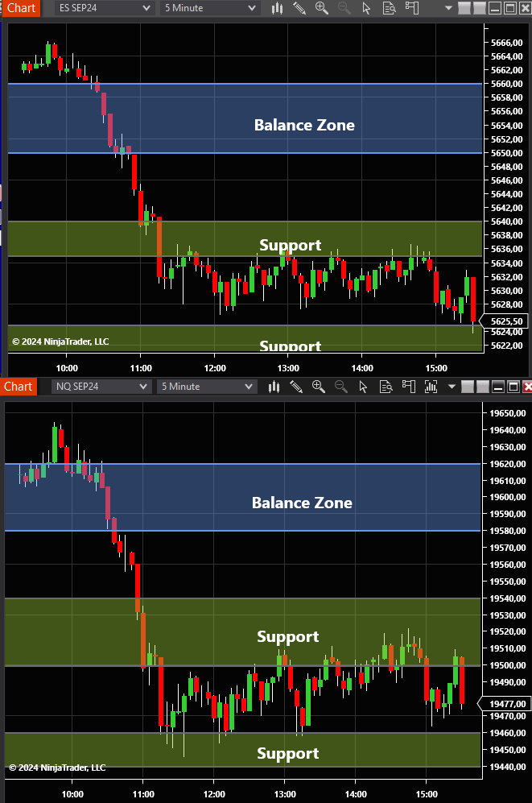Image resolution: width=532 pixels, height=803 pixels.
Task: Minimize the ES chart window
Action: pos(494,8)
